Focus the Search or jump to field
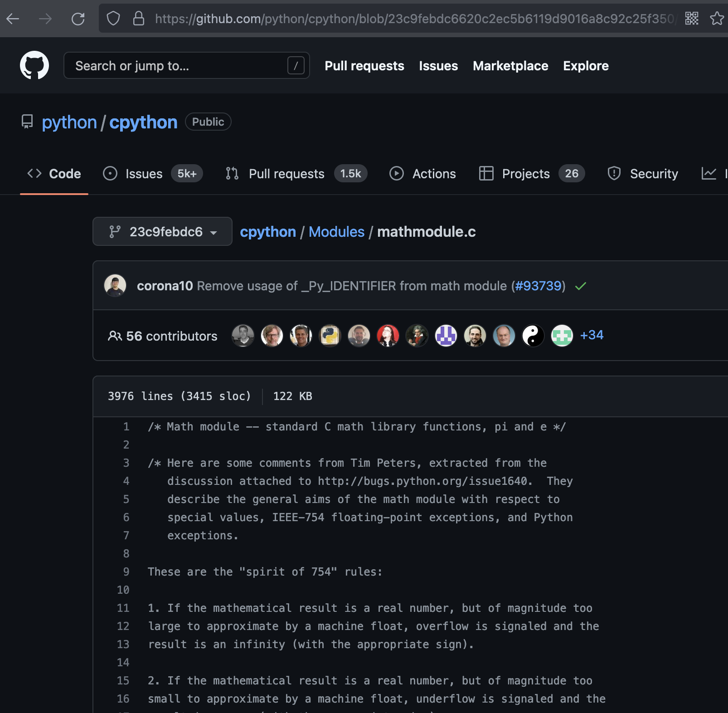The height and width of the screenshot is (713, 728). (x=187, y=65)
